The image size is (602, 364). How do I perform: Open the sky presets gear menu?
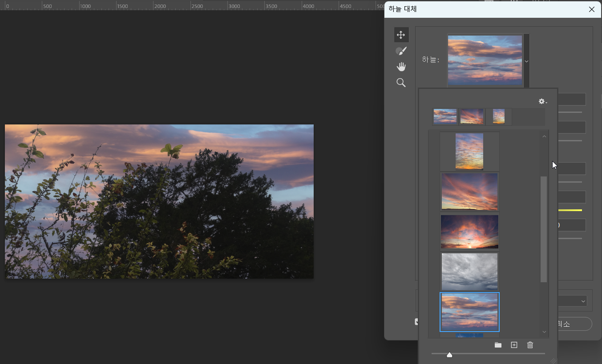click(x=542, y=101)
